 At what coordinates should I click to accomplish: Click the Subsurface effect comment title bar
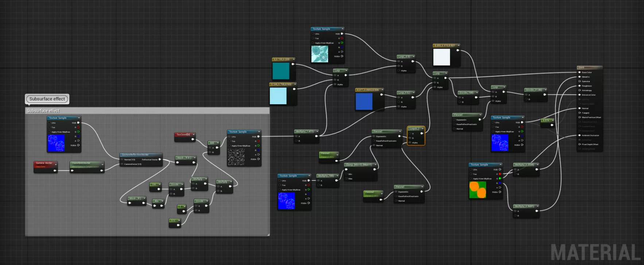[x=146, y=110]
